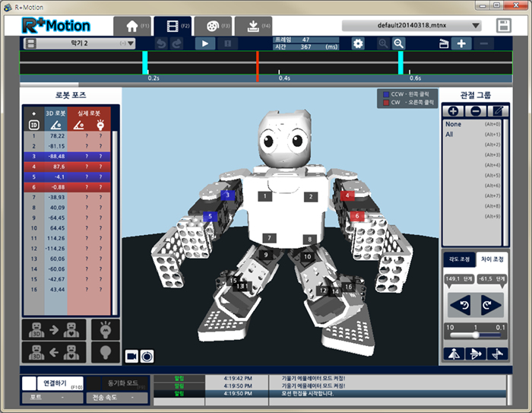The image size is (532, 413).
Task: Click the red timeline marker near 0.4s
Action: click(258, 62)
